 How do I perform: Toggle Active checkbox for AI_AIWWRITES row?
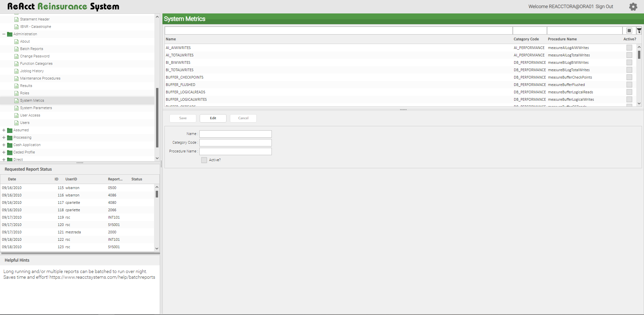(629, 48)
